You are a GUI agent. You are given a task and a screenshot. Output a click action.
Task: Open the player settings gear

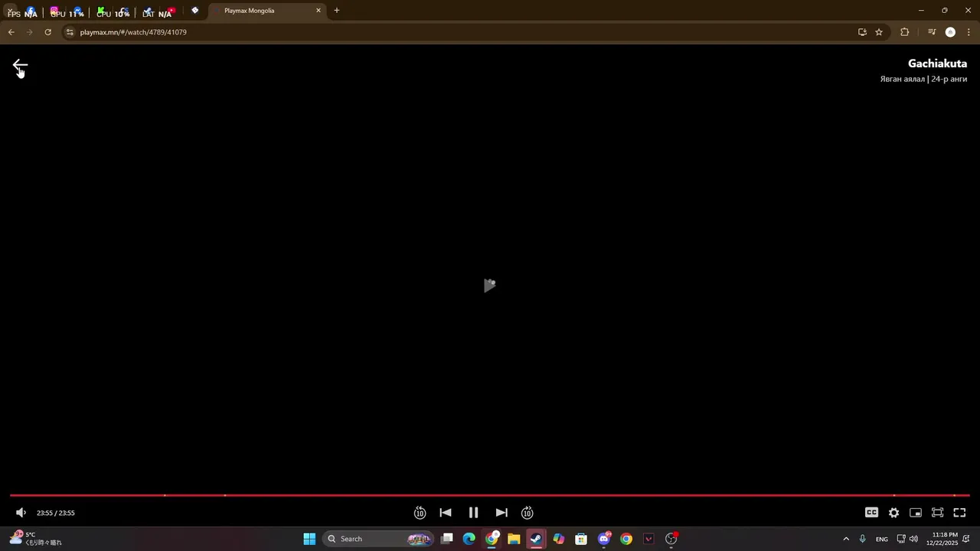(893, 513)
